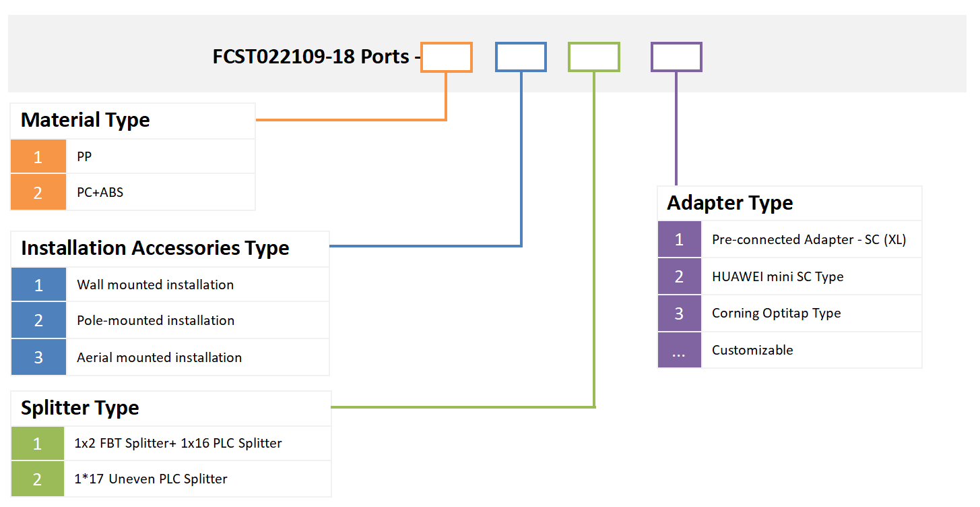Viewport: 980px width, 507px height.
Task: Select the green Splitter Type code box
Action: point(593,57)
